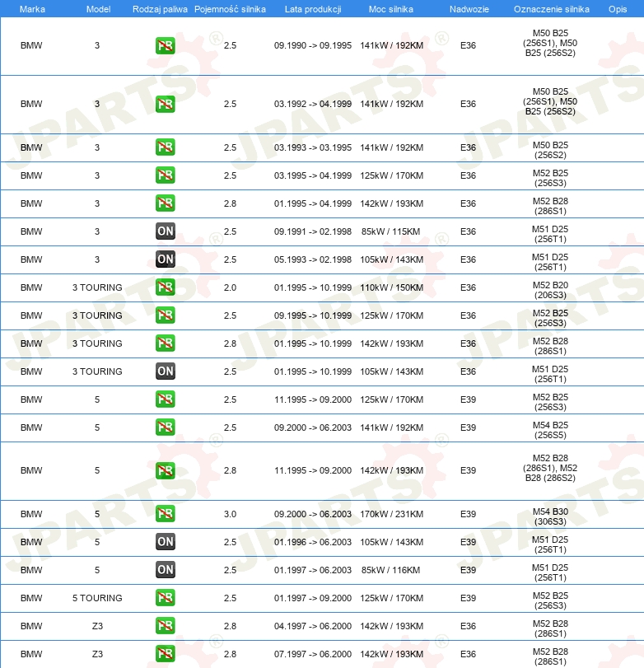Click the petrol icon in the 03.1995 -> 04.1999 row
Screen dimensions: 644x668
(166, 175)
